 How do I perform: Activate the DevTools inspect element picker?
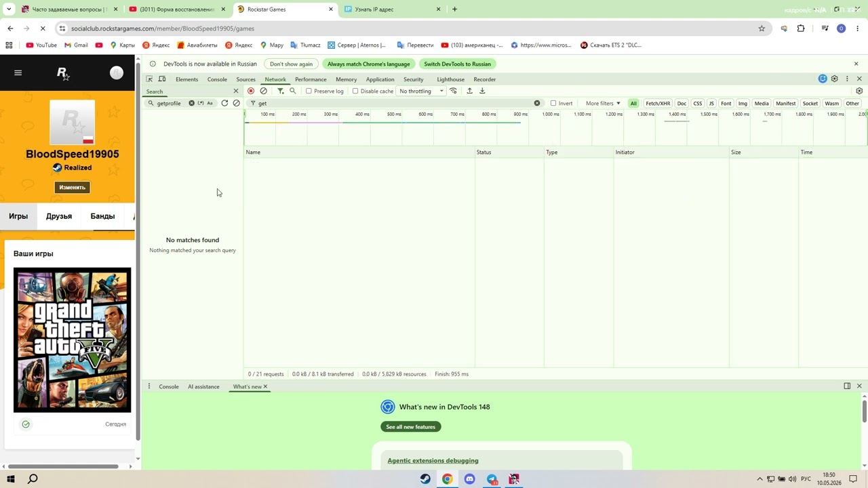[x=150, y=79]
